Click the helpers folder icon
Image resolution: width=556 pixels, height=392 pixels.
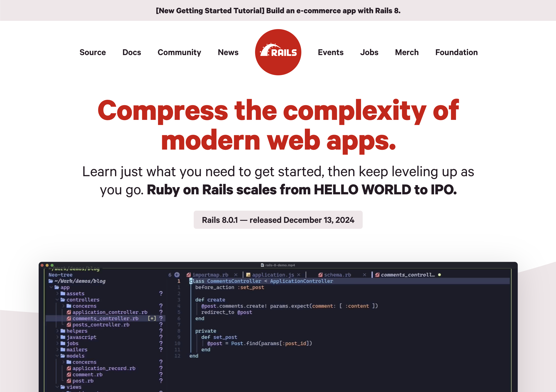click(x=63, y=331)
